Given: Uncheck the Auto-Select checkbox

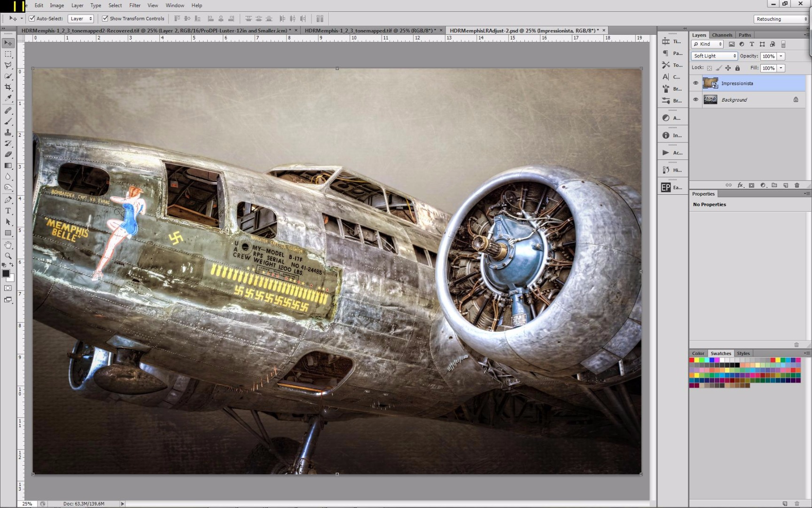Looking at the screenshot, I should tap(32, 19).
